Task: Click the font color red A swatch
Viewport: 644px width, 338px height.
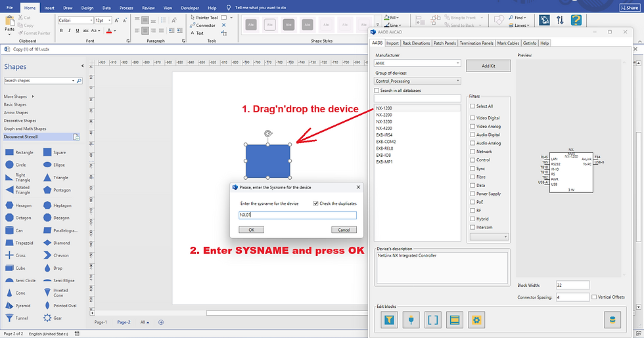Action: click(x=109, y=31)
